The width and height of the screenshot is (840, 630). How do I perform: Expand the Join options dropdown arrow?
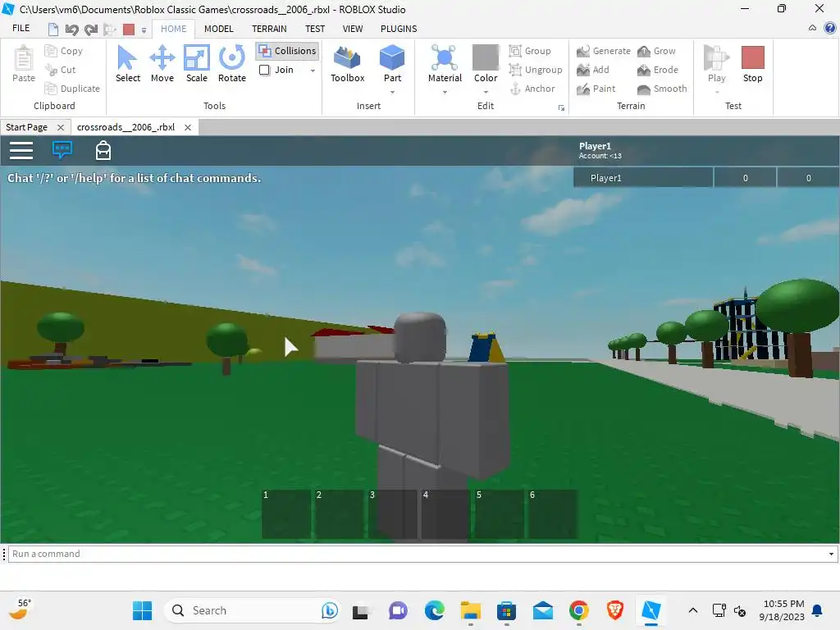click(313, 71)
